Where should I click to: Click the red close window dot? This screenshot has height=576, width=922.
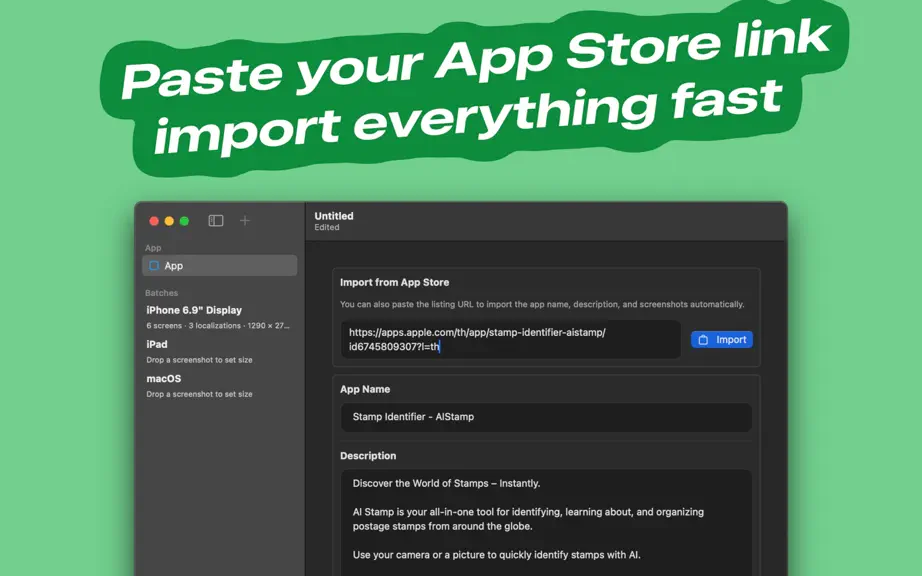tap(154, 221)
